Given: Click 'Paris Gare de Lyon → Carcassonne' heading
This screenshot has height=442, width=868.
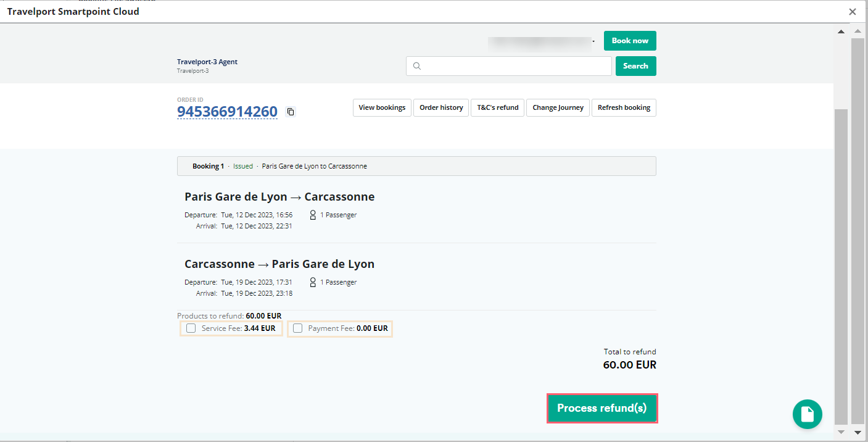Looking at the screenshot, I should [279, 197].
